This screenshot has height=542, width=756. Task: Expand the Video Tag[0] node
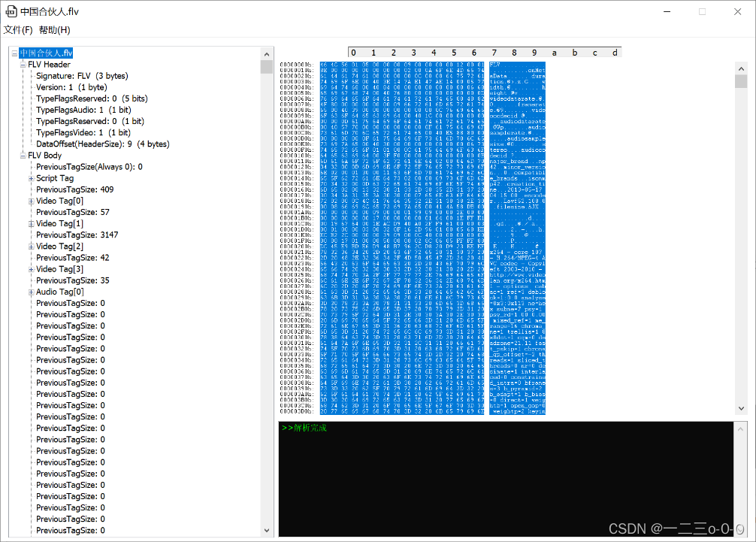(31, 201)
